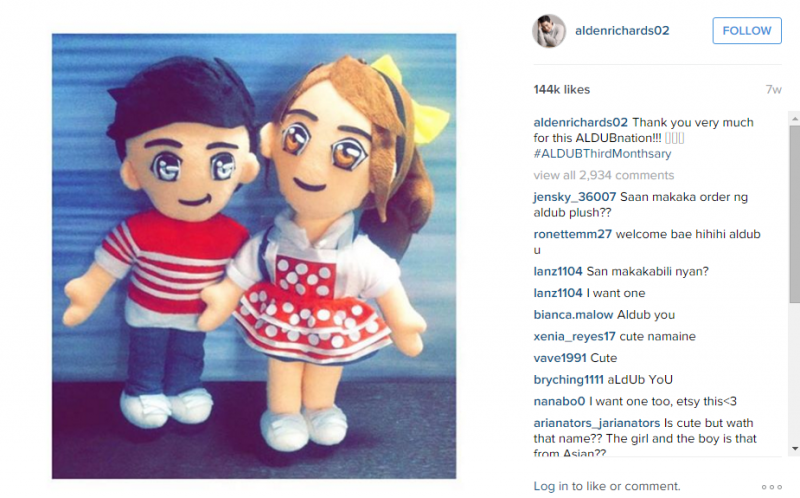Click the scrollbar up arrow in comments
800x498 pixels.
pyautogui.click(x=794, y=118)
